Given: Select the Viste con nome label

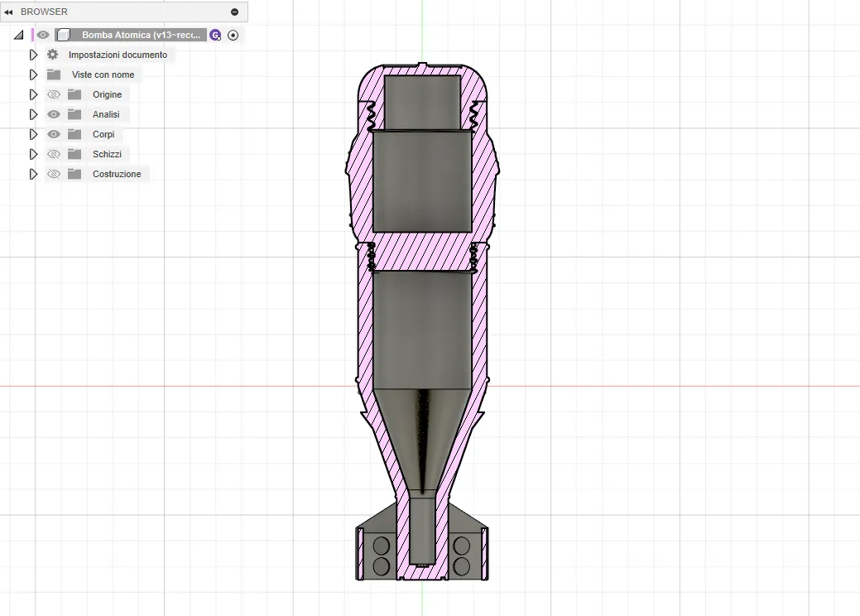Looking at the screenshot, I should pos(103,75).
